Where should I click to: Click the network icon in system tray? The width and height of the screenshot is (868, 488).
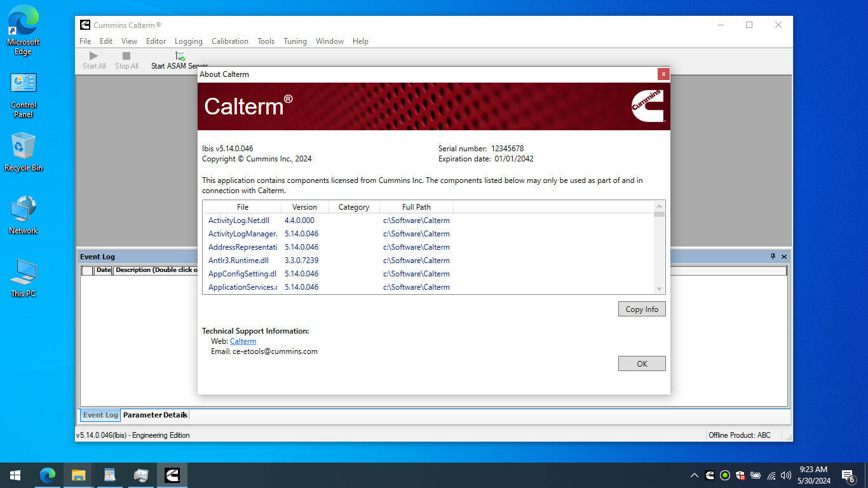click(771, 475)
